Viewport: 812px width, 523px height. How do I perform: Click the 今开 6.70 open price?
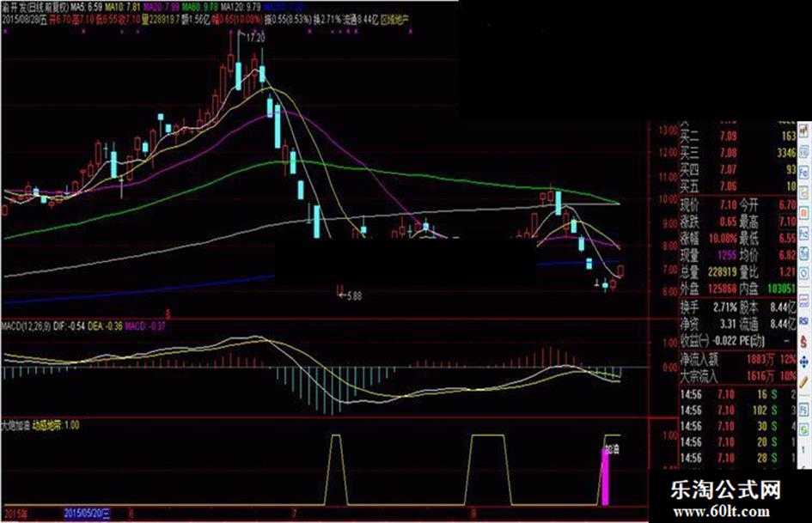tap(768, 205)
